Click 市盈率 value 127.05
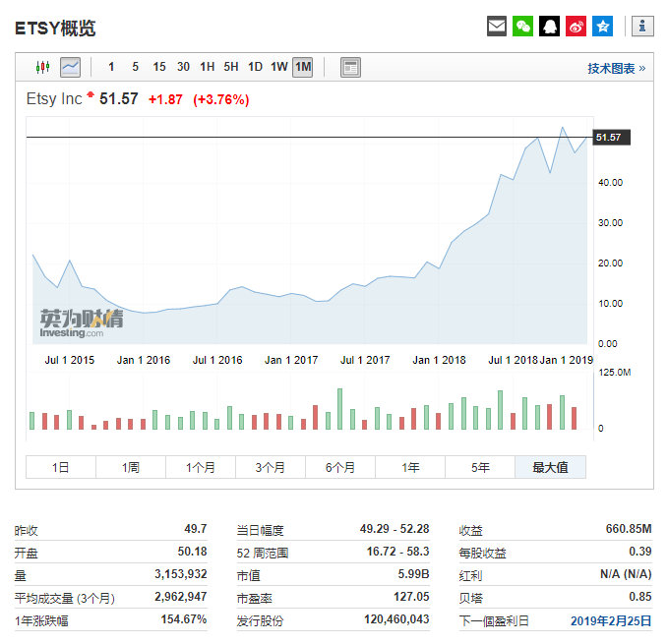 [x=411, y=597]
